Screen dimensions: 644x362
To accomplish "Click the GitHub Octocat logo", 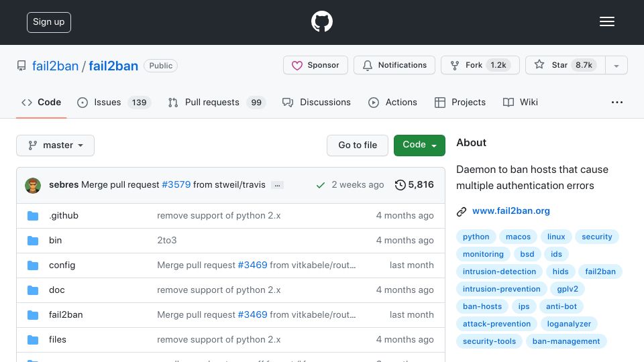I will 321,21.
